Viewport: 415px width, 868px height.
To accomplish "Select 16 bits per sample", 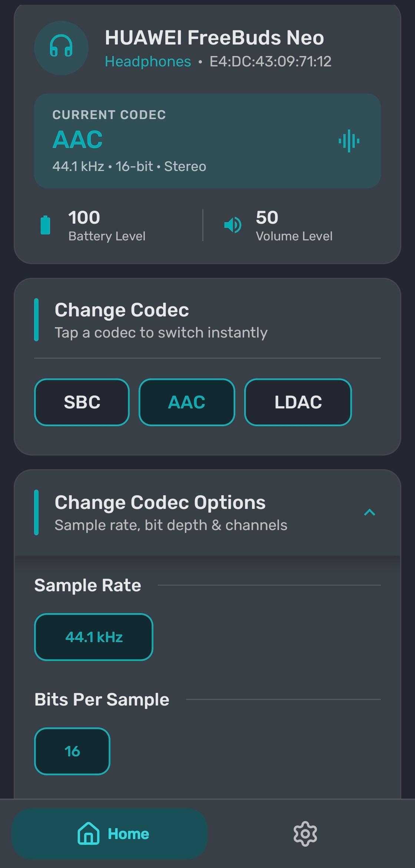I will pyautogui.click(x=72, y=751).
